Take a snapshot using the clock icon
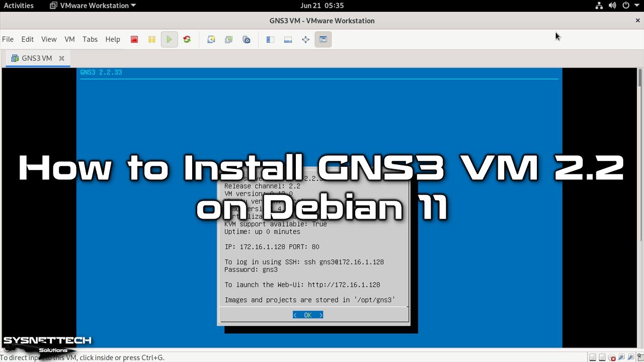Viewport: 644px width, 362px height. tap(211, 39)
